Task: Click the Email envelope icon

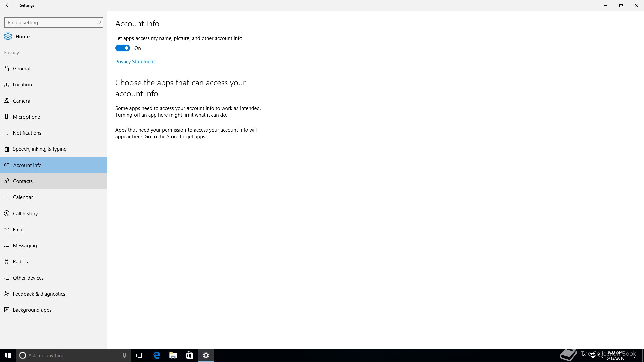Action: click(x=7, y=229)
